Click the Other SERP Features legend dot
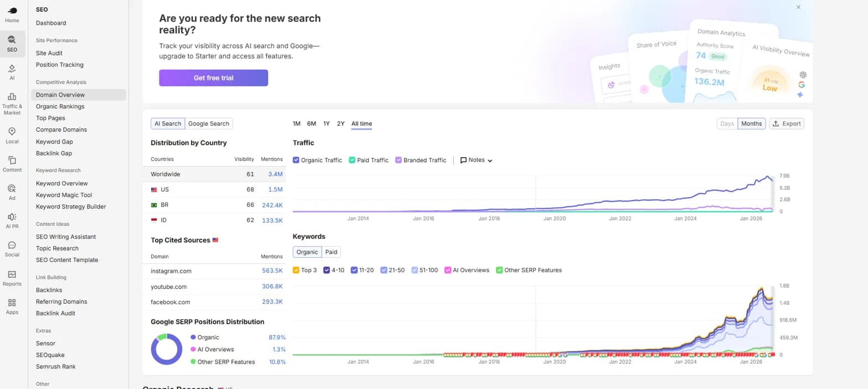This screenshot has width=868, height=389. [x=193, y=361]
